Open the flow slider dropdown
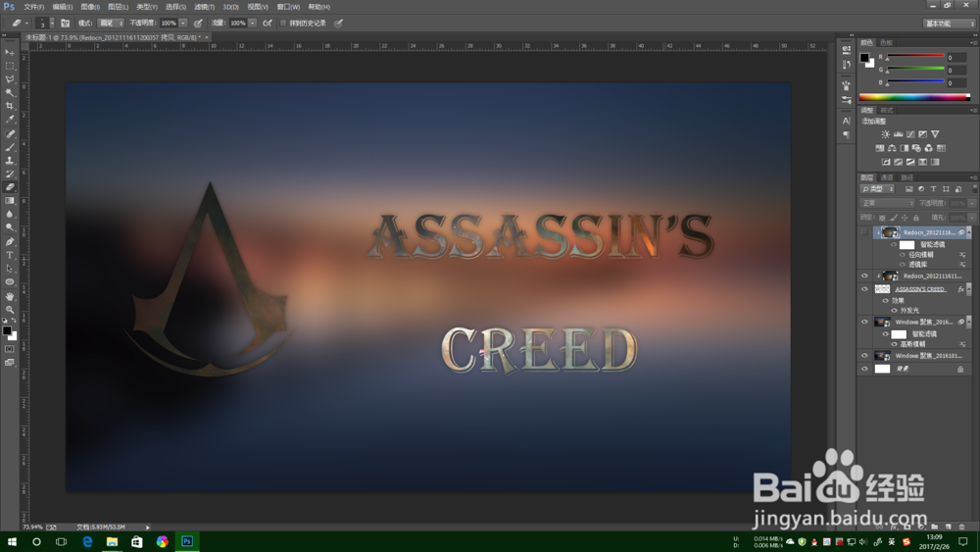This screenshot has height=552, width=980. 252,24
